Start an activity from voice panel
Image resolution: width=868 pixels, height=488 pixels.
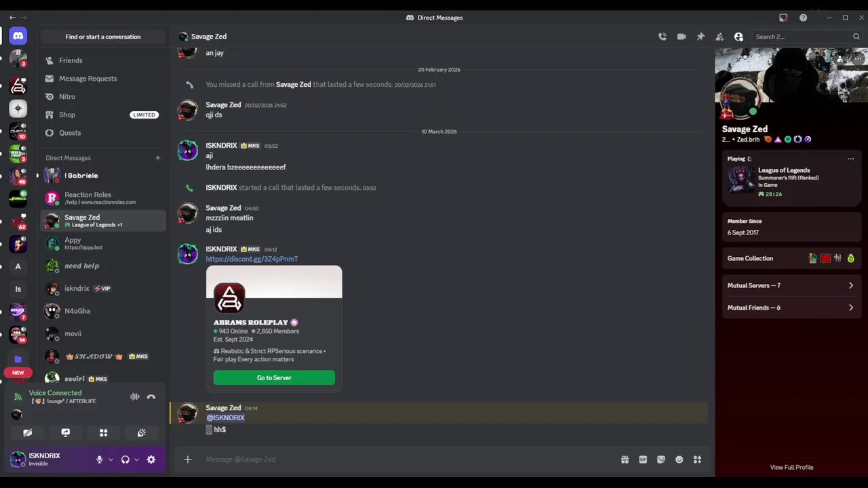104,432
